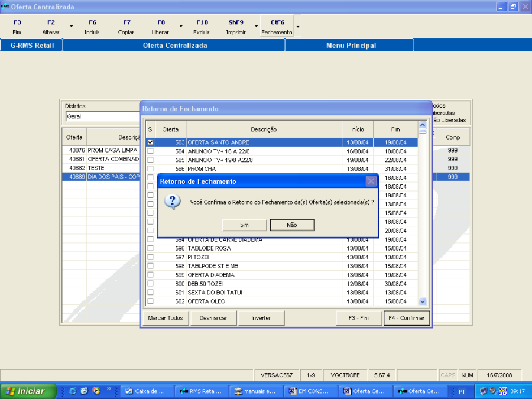The image size is (532, 399).
Task: Check the box for 601 SEXTA DO BOI TATUI
Action: (150, 292)
